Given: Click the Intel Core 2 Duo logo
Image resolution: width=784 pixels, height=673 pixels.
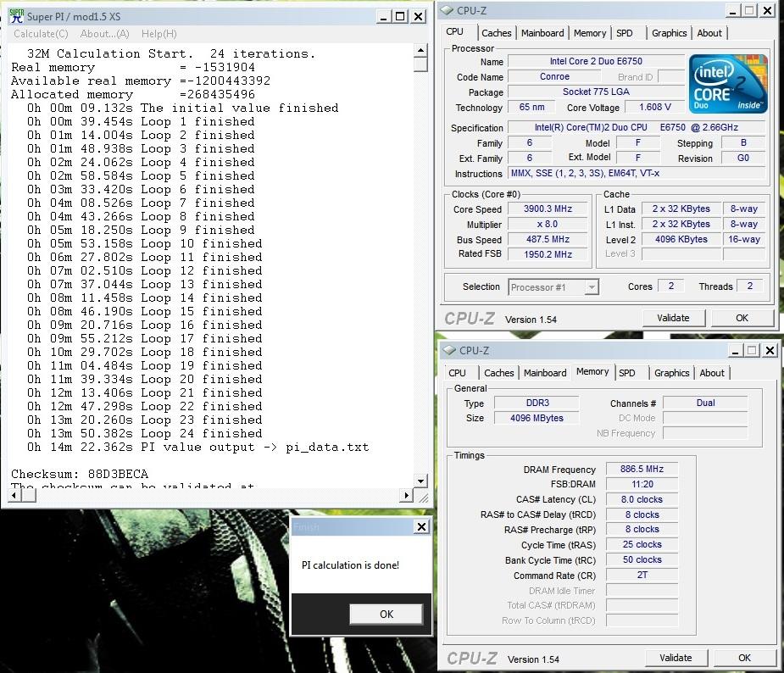Looking at the screenshot, I should pos(728,84).
